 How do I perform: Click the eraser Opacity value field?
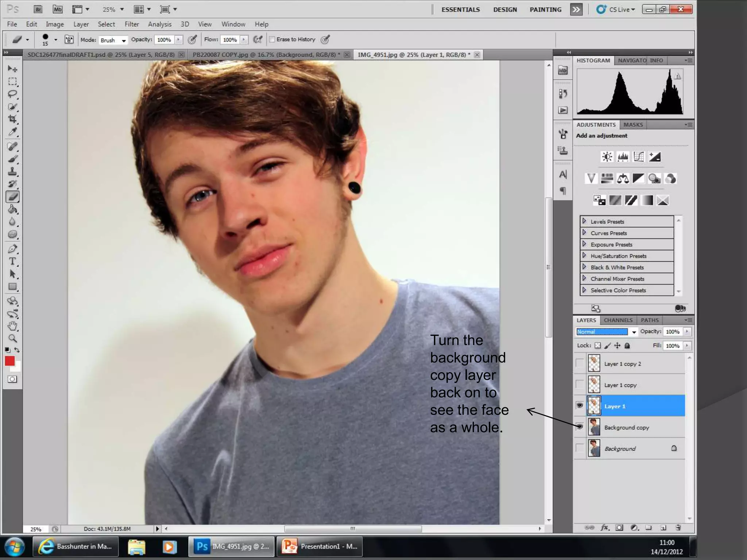(x=164, y=40)
